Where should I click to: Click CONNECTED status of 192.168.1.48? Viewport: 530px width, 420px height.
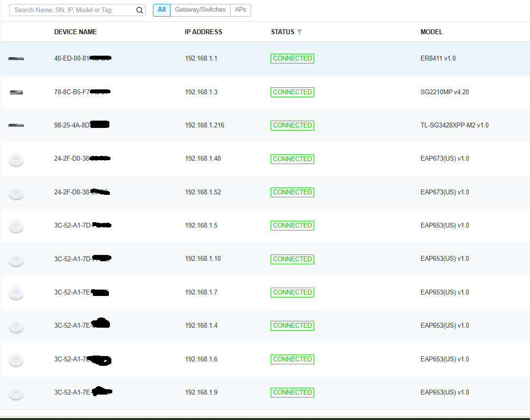pos(292,159)
